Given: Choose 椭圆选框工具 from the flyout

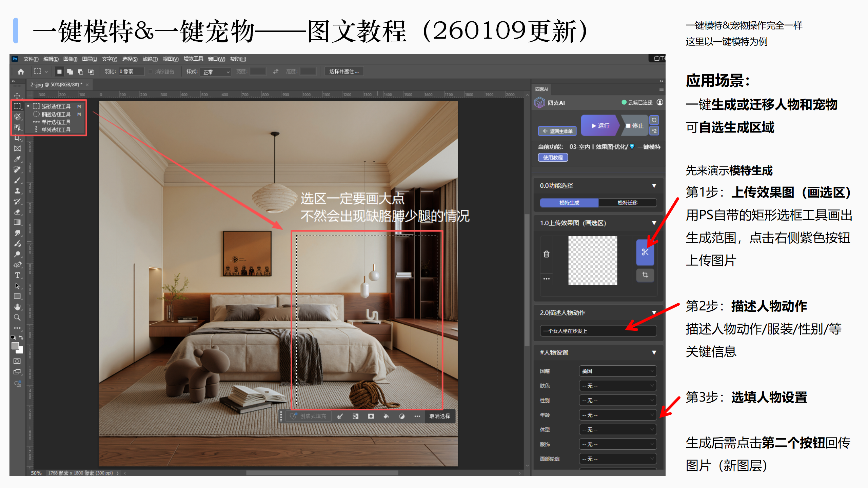Looking at the screenshot, I should (x=56, y=114).
